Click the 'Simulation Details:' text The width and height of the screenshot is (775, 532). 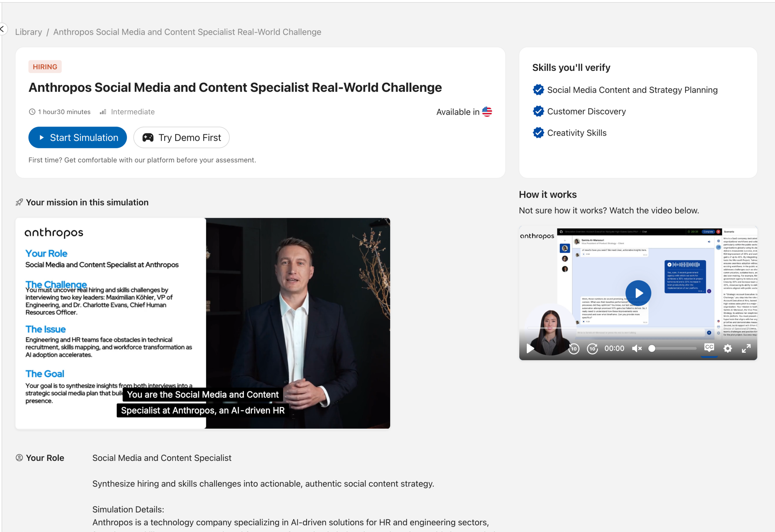click(128, 509)
